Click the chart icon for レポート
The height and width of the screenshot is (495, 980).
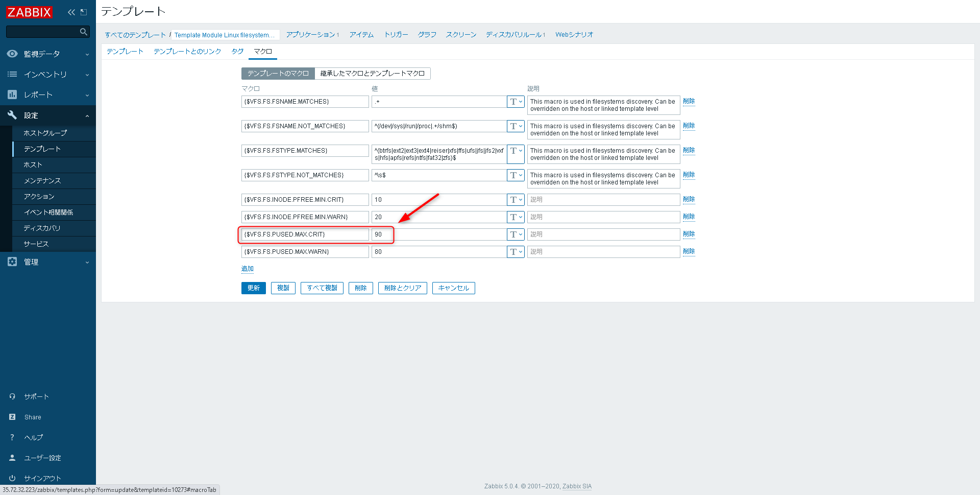point(12,95)
